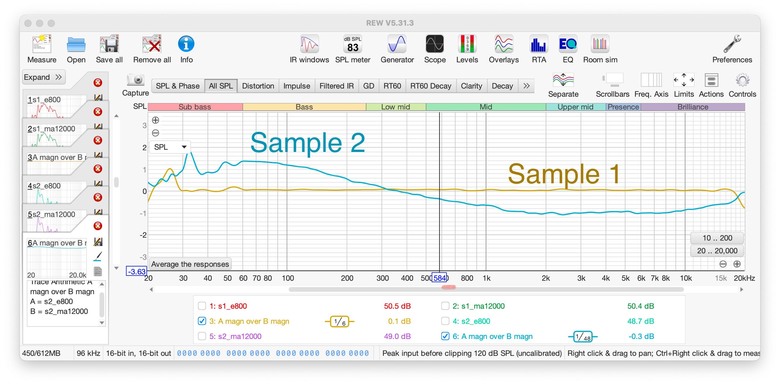Remove measurement 4 s2_e800 red X
The width and height of the screenshot is (780, 385).
coord(98,169)
